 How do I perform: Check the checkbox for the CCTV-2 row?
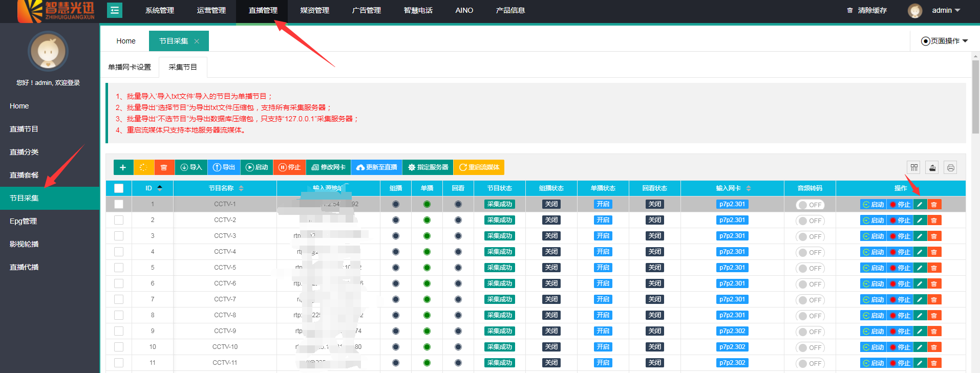119,220
